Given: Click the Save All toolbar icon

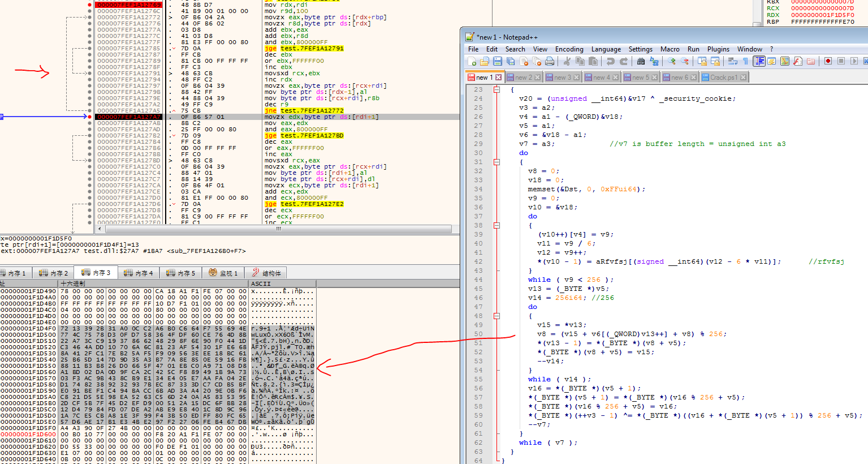Looking at the screenshot, I should point(511,61).
